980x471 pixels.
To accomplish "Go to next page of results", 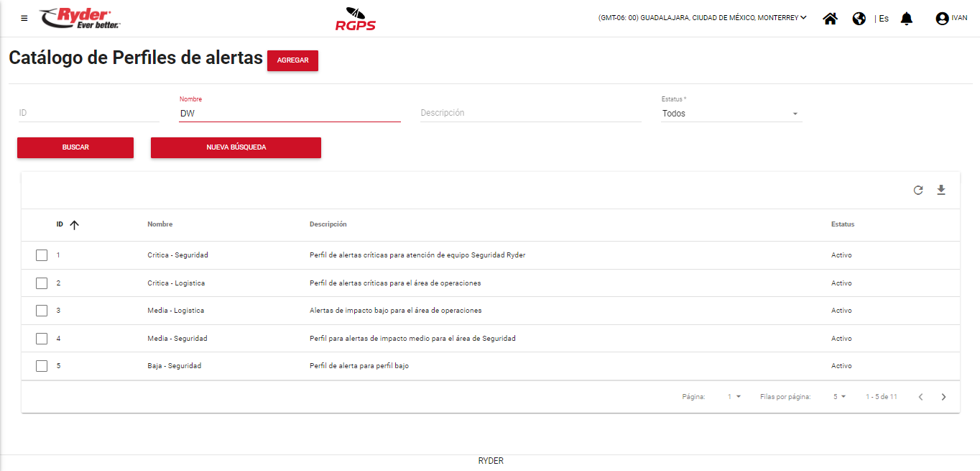I will (x=943, y=397).
